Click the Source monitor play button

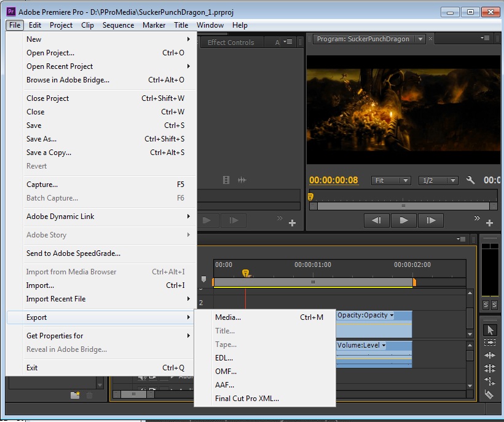[207, 221]
